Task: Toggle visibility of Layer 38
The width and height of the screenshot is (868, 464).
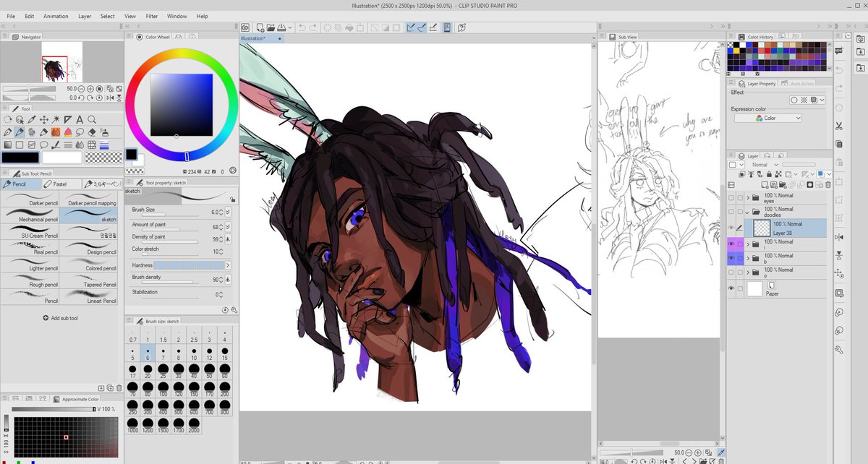Action: pos(731,228)
